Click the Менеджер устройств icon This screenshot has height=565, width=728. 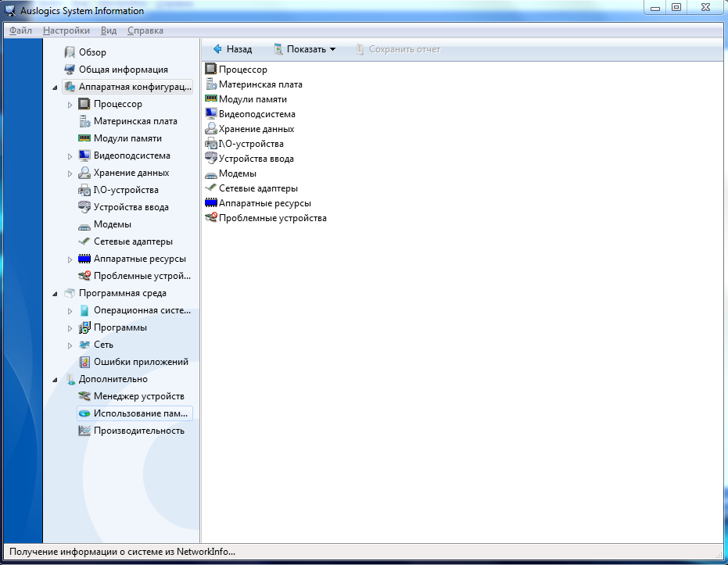point(84,395)
